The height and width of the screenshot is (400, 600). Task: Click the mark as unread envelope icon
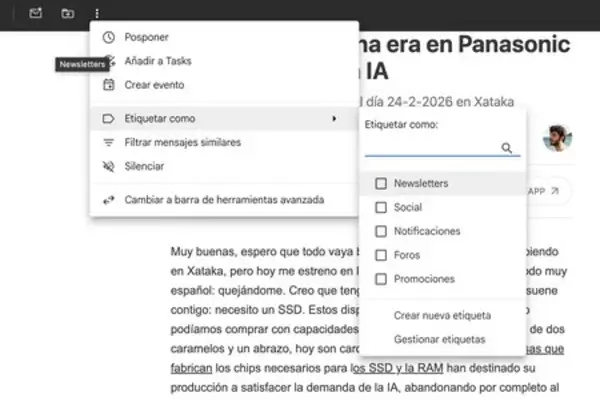[35, 13]
